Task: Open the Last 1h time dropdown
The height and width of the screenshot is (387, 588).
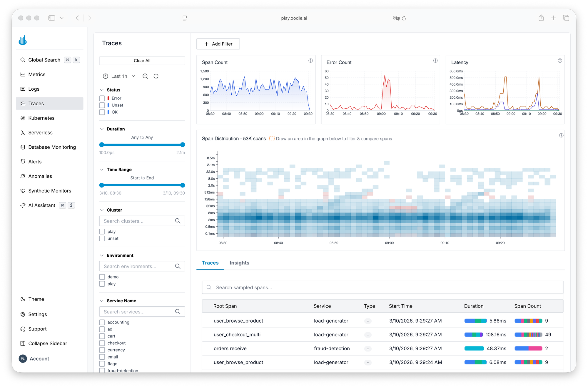Action: (119, 76)
